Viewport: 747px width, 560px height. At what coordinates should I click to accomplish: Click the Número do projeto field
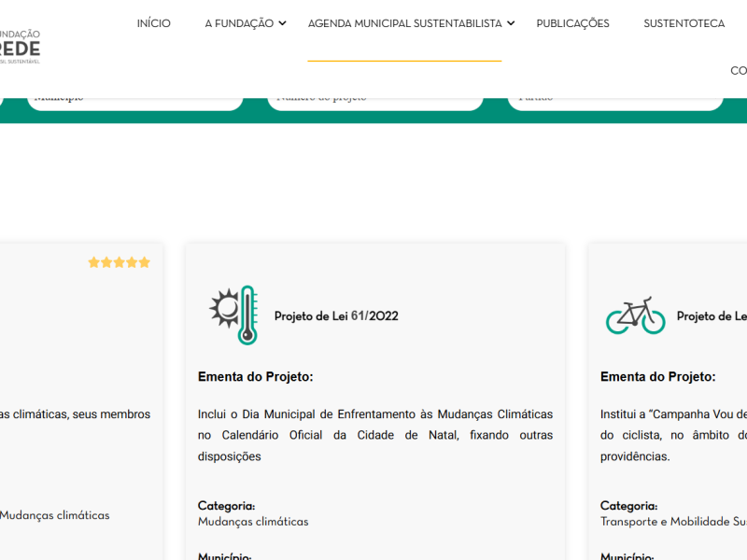[x=375, y=98]
